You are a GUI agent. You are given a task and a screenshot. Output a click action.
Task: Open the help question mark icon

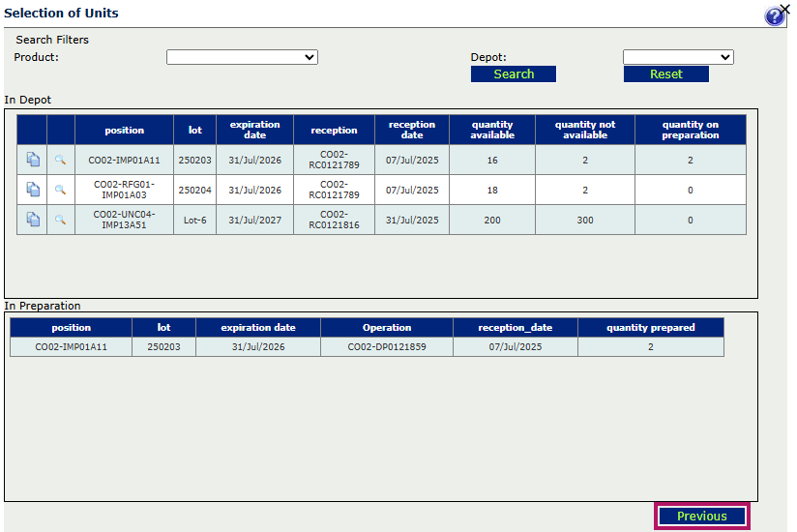(774, 16)
